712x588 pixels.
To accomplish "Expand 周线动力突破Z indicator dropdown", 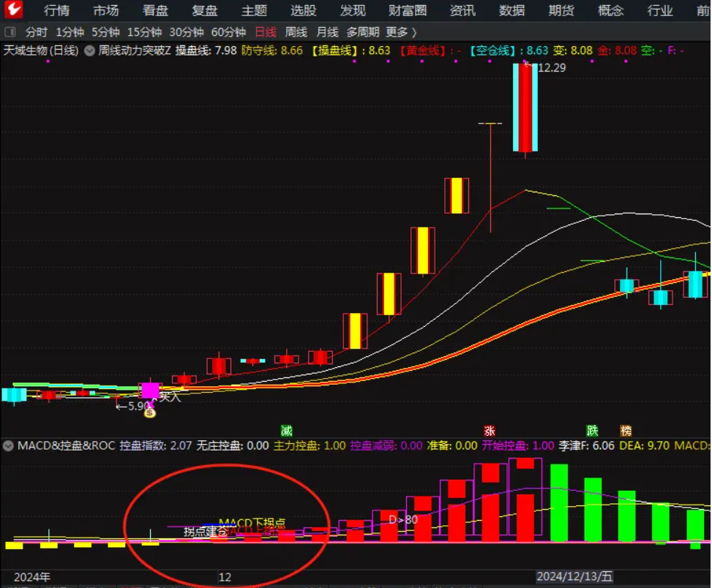I will click(90, 51).
